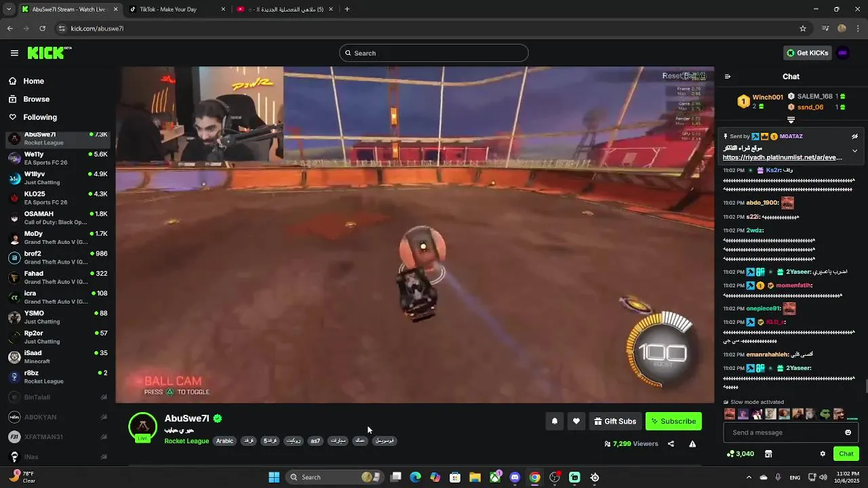
Task: Click the follow heart button
Action: [x=576, y=421]
